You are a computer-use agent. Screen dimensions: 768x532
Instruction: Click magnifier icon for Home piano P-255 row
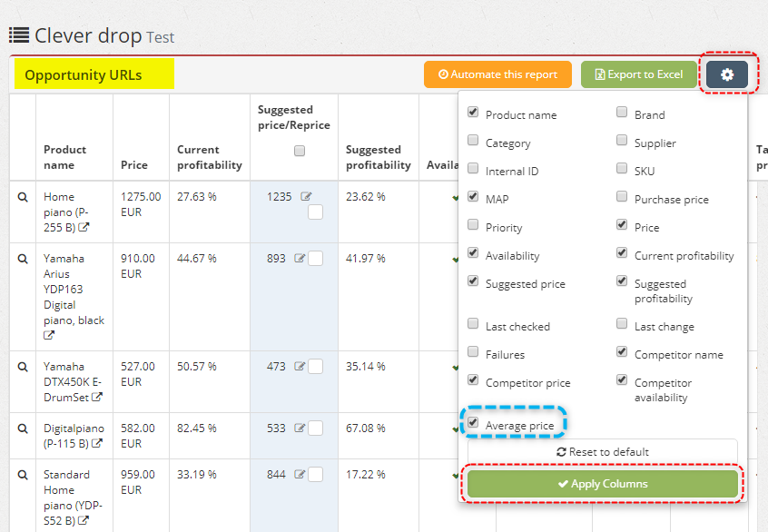tap(23, 197)
